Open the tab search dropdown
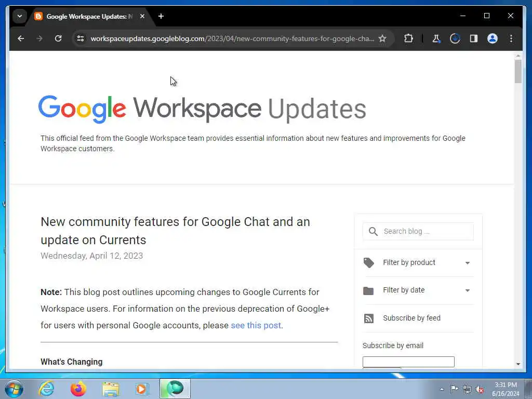This screenshot has width=532, height=399. tap(20, 16)
